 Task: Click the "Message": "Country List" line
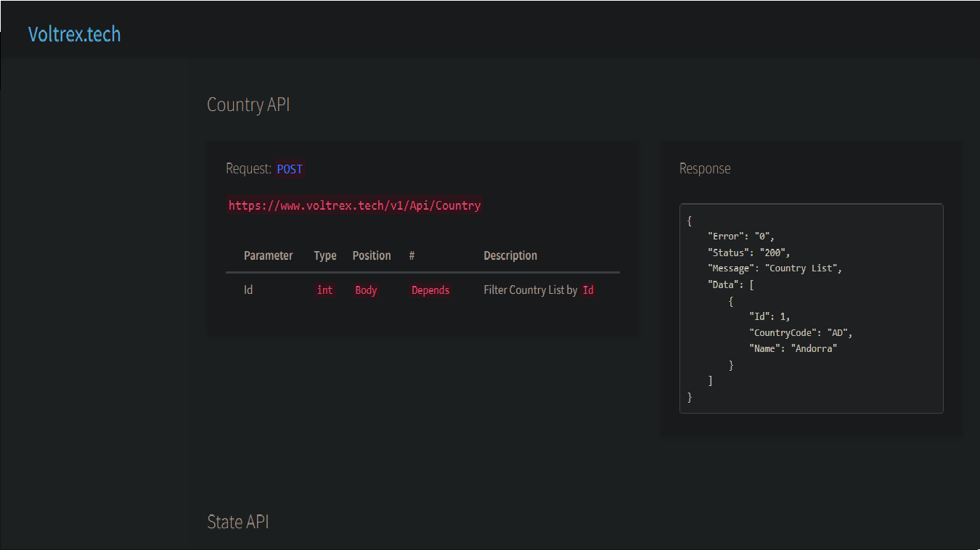775,268
